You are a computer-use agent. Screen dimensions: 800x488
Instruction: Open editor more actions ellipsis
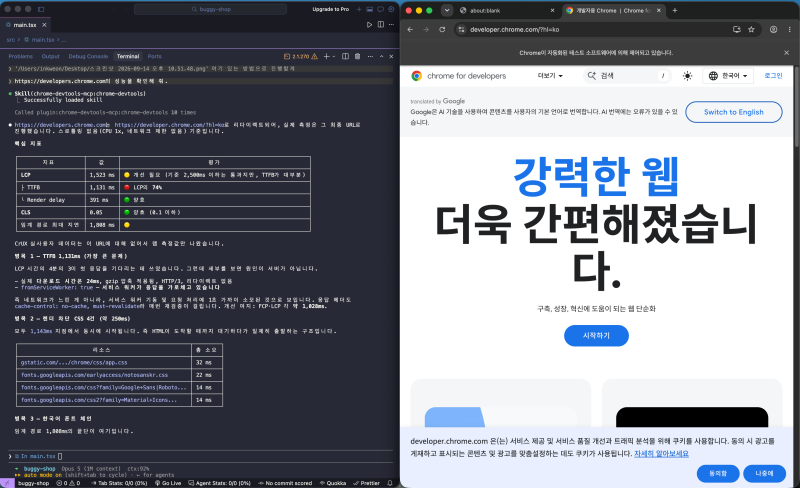point(391,25)
